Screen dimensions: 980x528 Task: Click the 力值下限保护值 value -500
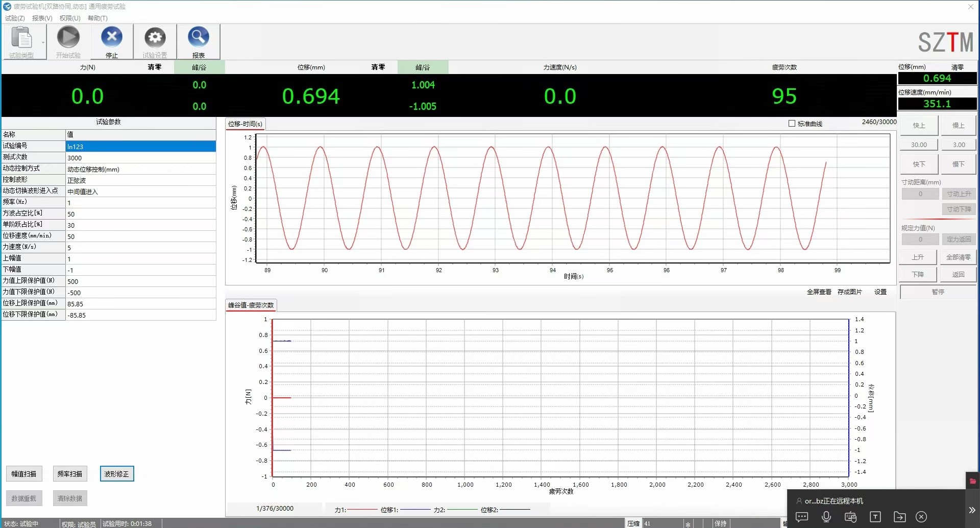click(x=141, y=293)
